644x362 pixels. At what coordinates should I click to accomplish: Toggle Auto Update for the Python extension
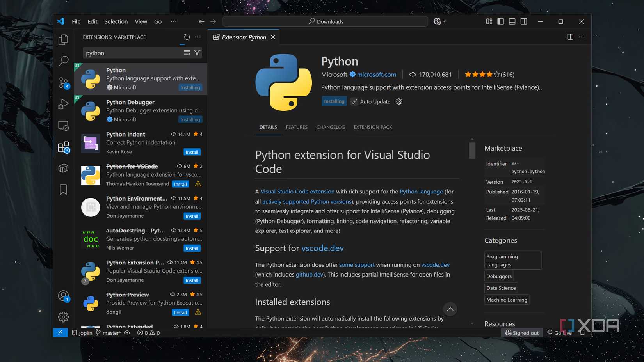pos(354,101)
